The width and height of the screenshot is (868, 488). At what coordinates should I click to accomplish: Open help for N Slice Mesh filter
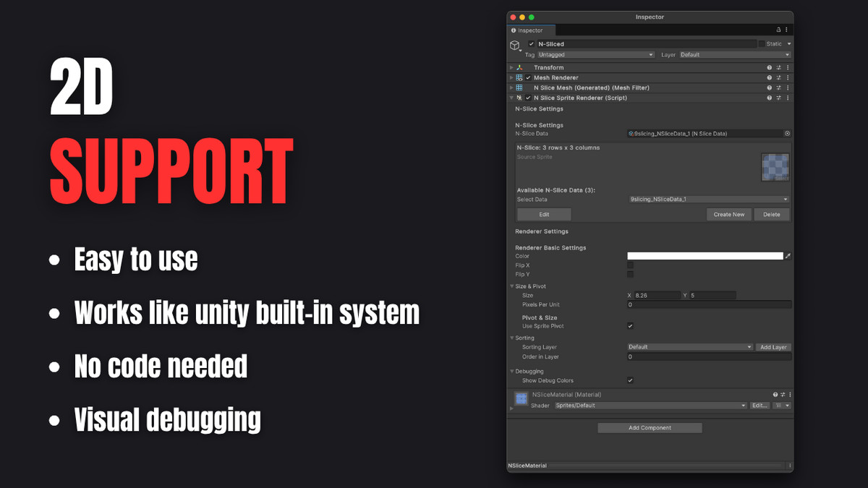(x=770, y=87)
